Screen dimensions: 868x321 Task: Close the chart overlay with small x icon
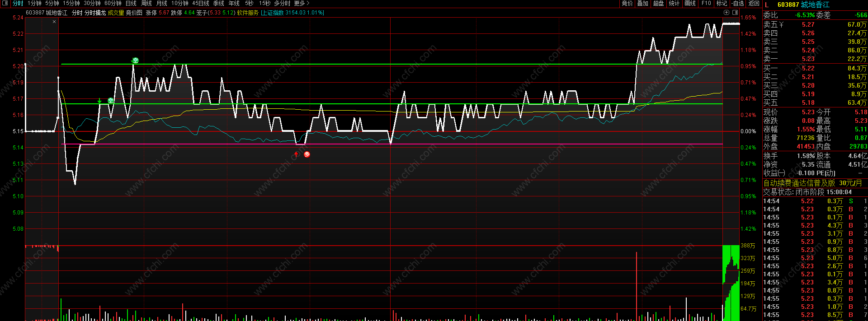[54, 22]
